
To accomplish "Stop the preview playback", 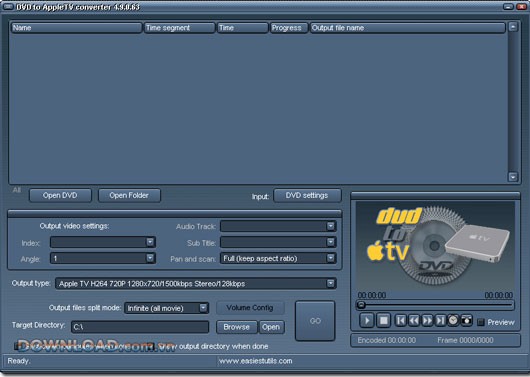I will point(384,320).
